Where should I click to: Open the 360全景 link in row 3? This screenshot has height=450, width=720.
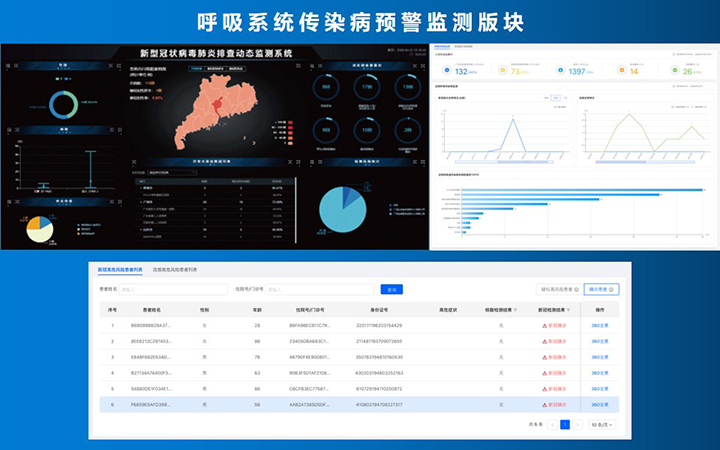pos(600,357)
